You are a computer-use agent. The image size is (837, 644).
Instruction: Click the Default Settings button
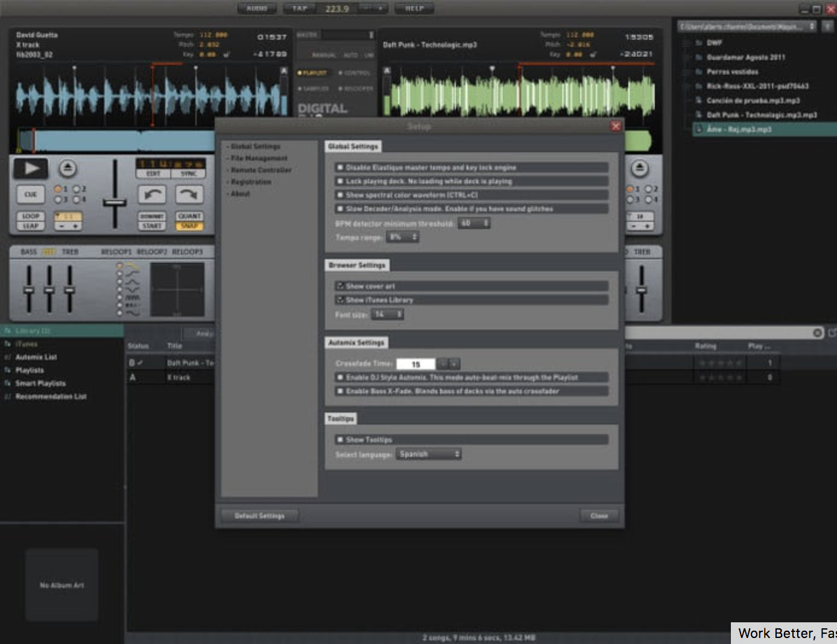[x=259, y=516]
